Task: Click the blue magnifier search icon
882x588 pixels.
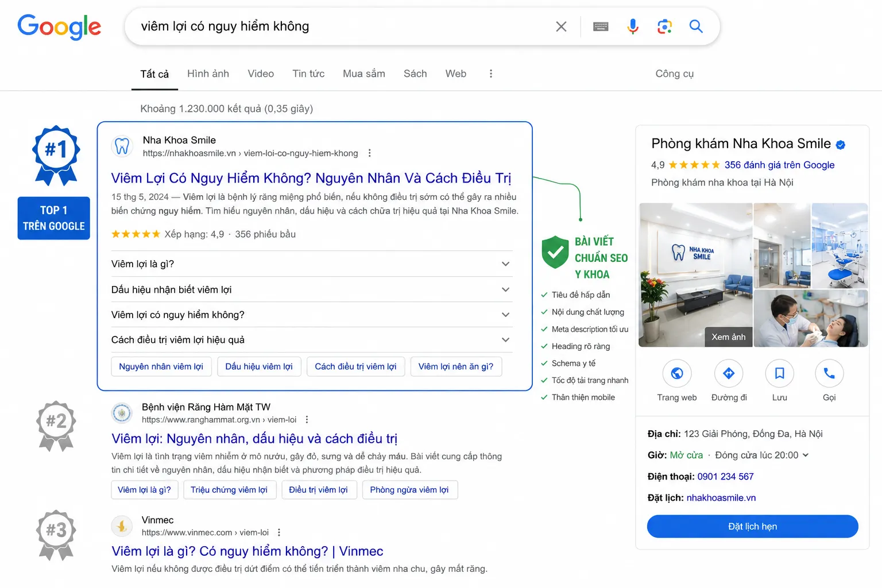Action: point(696,26)
